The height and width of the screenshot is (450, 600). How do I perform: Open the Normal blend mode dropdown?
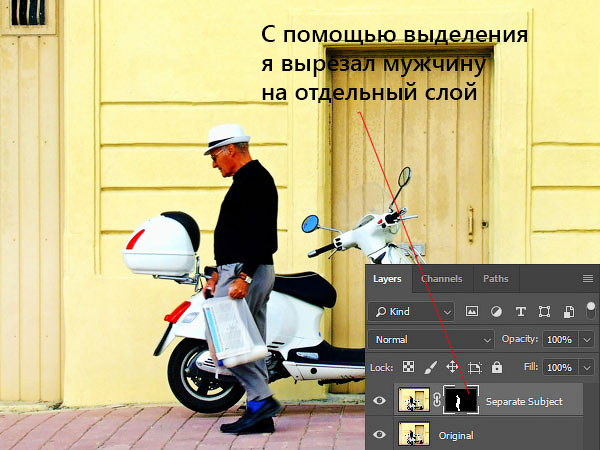(431, 339)
